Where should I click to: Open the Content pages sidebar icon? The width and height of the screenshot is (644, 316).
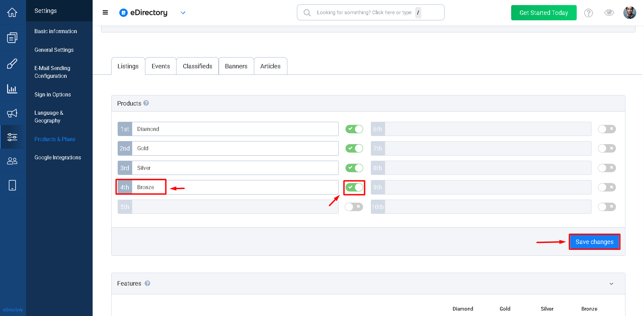coord(12,38)
